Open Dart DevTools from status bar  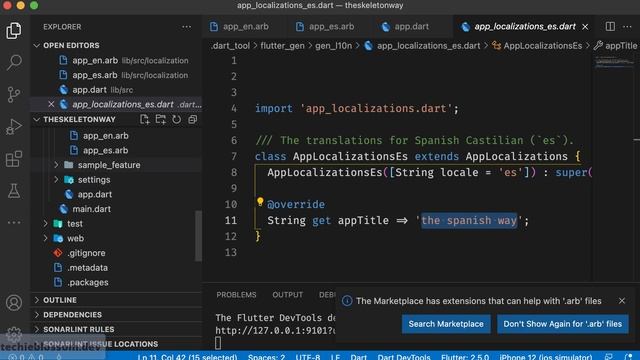point(404,357)
